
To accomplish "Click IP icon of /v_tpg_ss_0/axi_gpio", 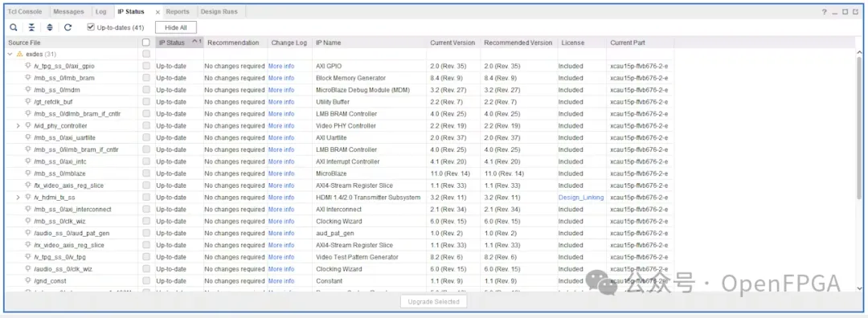I will (29, 66).
